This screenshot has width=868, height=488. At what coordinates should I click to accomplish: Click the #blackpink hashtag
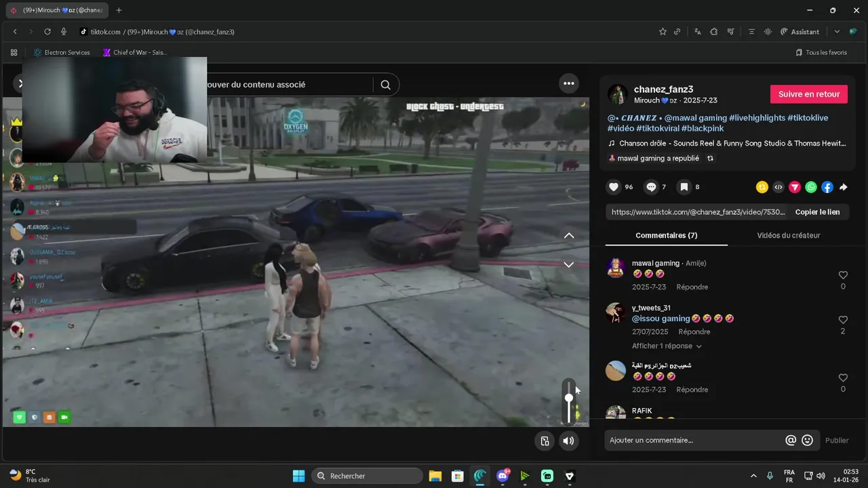(x=703, y=128)
